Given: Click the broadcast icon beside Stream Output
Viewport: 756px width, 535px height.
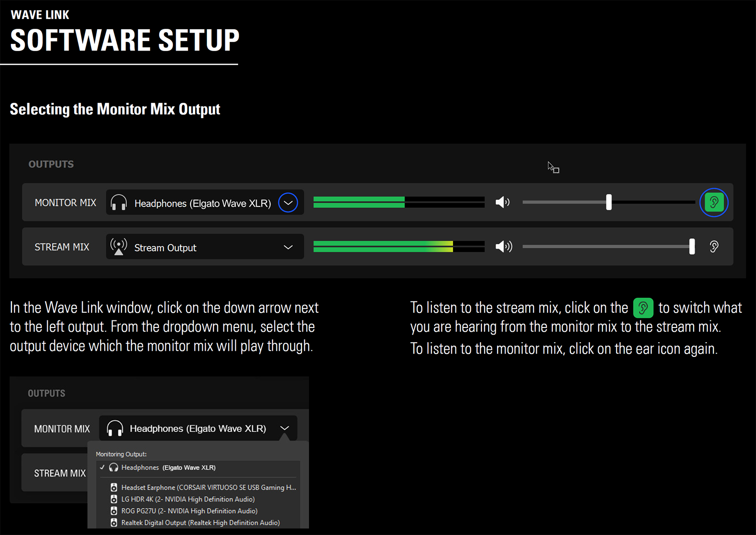Looking at the screenshot, I should click(x=119, y=247).
